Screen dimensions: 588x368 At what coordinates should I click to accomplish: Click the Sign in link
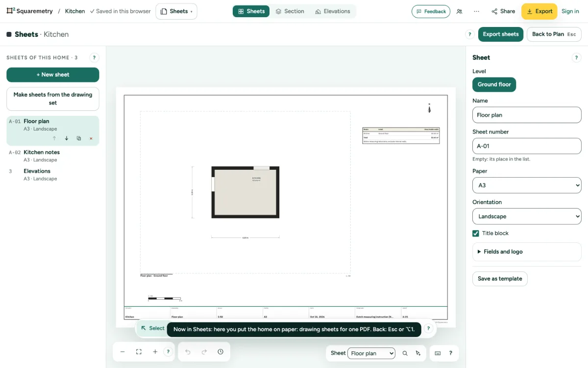point(570,11)
